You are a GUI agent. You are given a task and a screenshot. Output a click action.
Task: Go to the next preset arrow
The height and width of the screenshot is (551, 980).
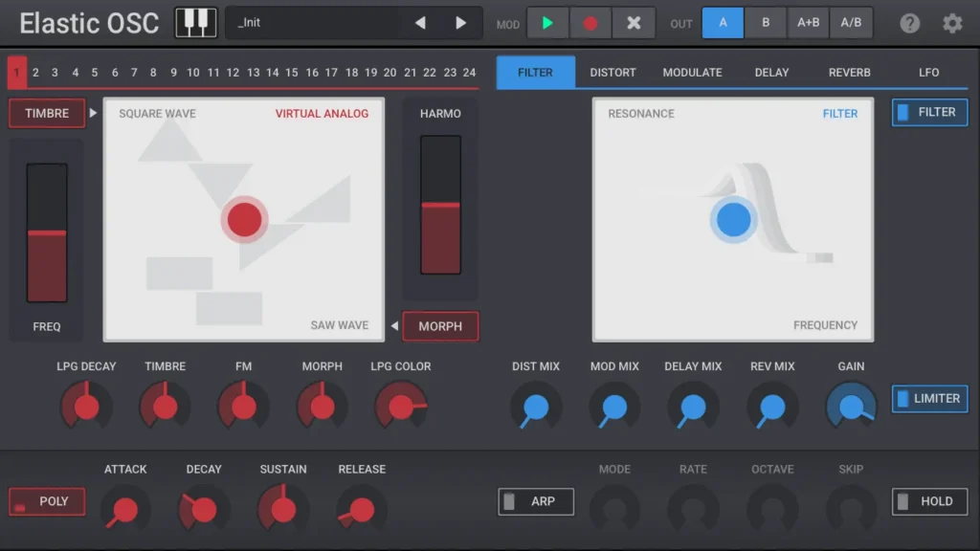460,23
